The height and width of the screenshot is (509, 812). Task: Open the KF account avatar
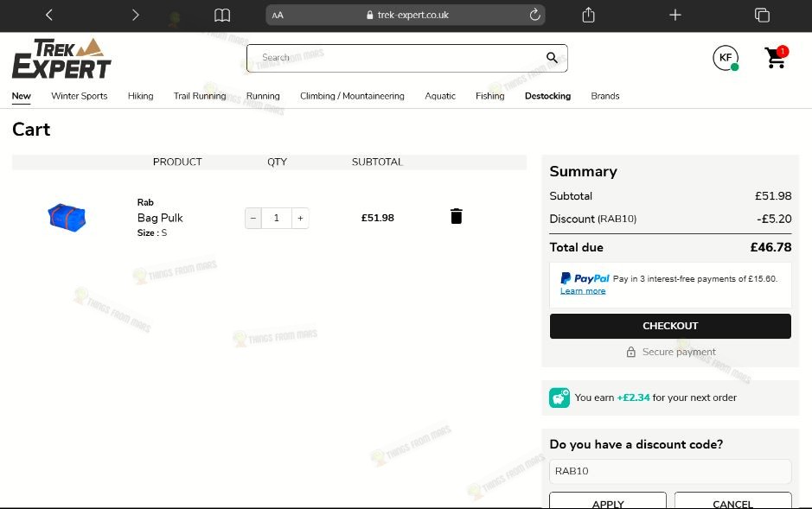tap(726, 58)
